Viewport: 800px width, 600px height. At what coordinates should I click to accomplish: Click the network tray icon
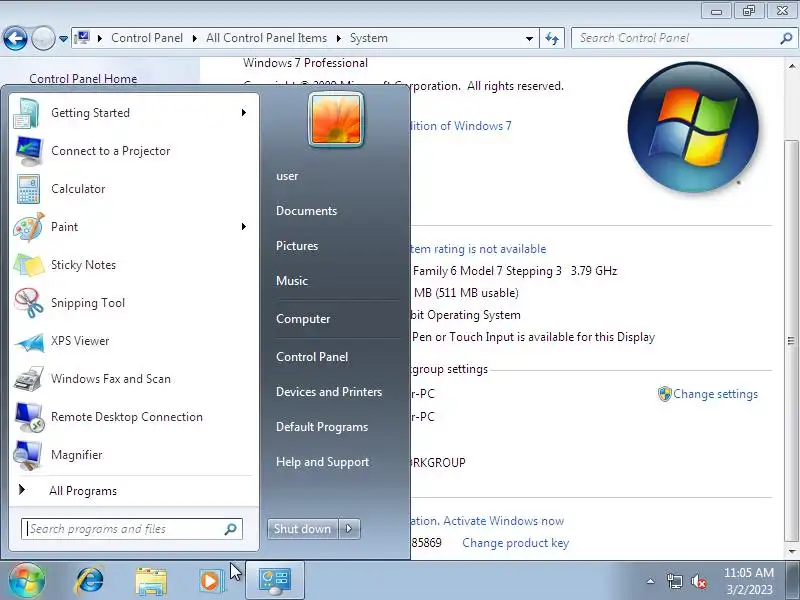pos(674,581)
